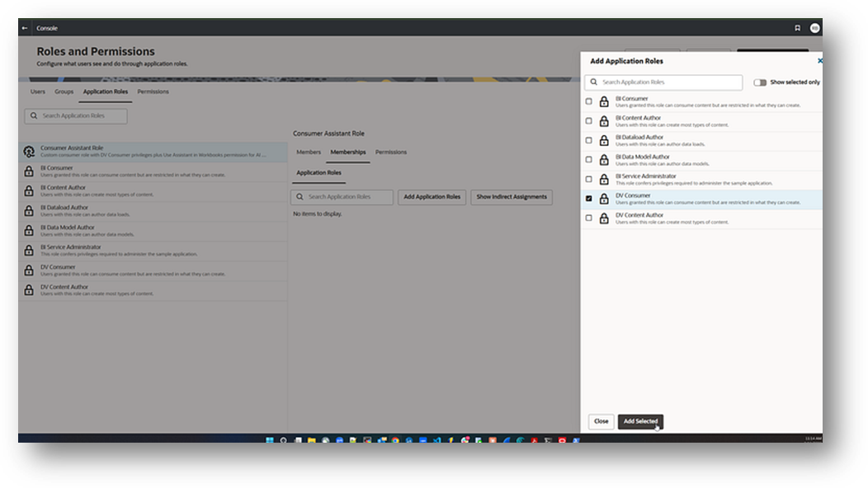This screenshot has width=868, height=488.
Task: Click the Add Selected button
Action: coord(640,421)
